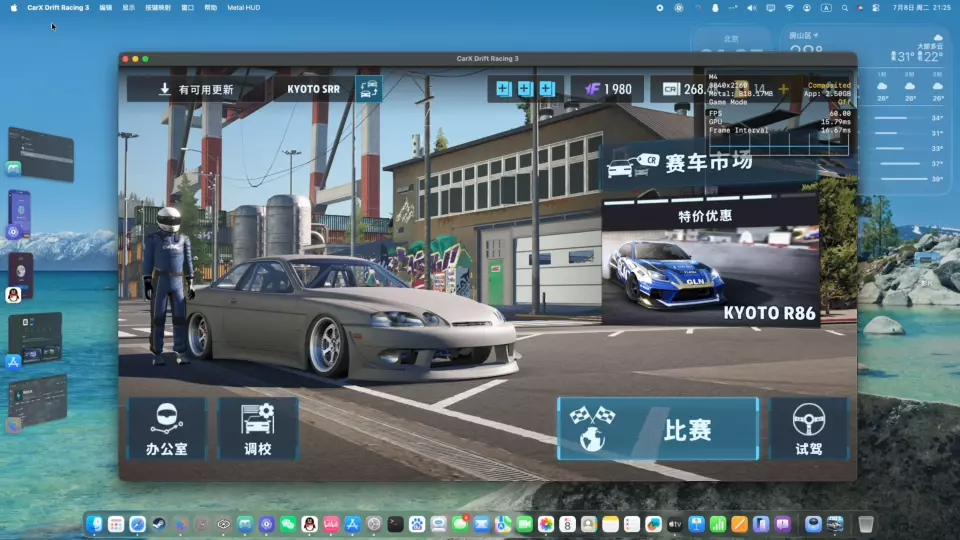The image size is (960, 540).
Task: Open the 帮助 menu
Action: 211,7
